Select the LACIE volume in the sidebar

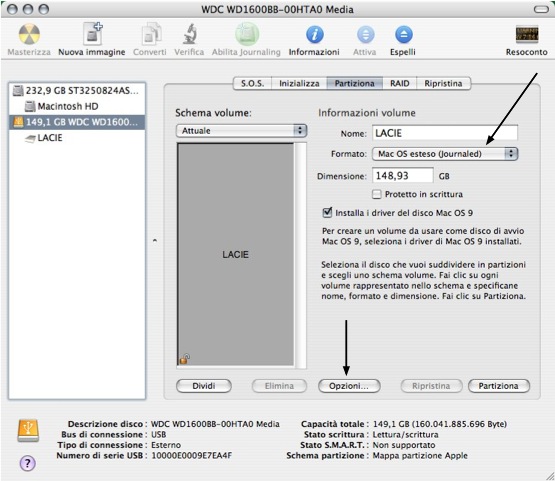click(77, 138)
